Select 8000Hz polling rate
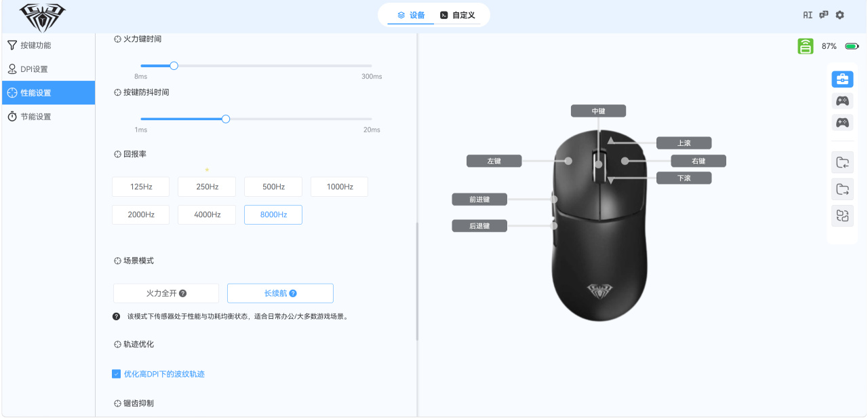The width and height of the screenshot is (868, 418). pos(273,214)
